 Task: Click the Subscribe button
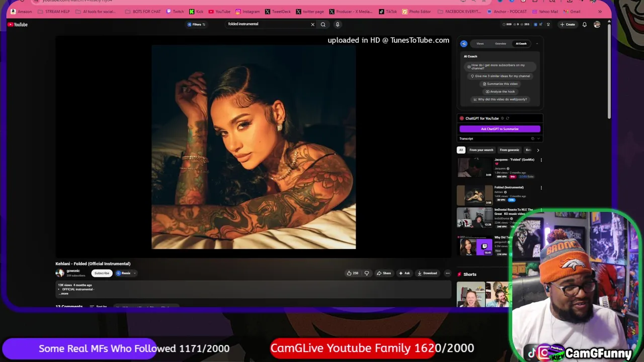coord(102,273)
